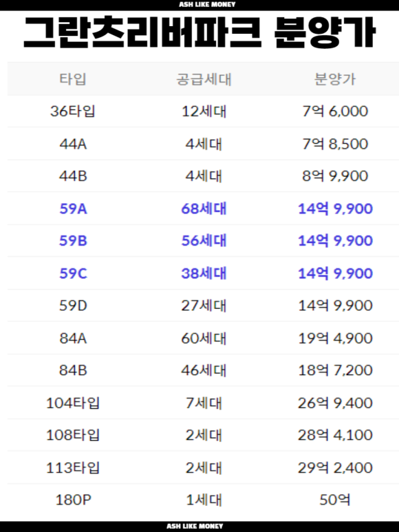Click the 타입 column header
The height and width of the screenshot is (532, 399).
tap(72, 79)
